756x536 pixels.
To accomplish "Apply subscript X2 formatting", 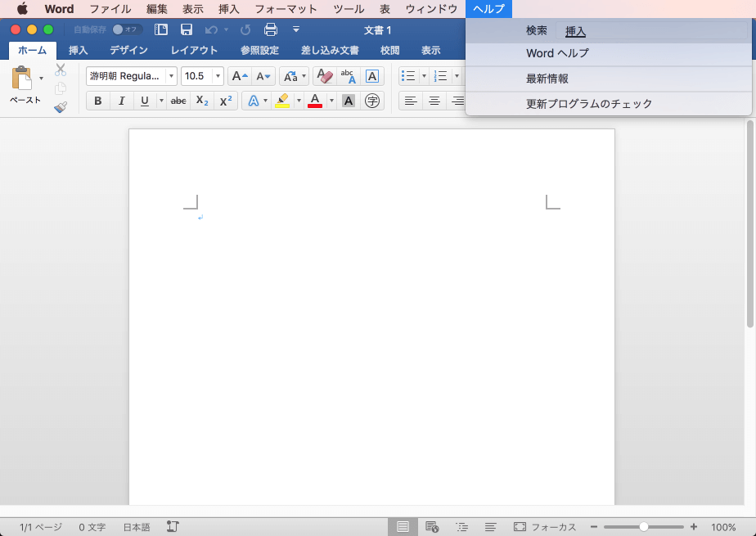I will [202, 101].
